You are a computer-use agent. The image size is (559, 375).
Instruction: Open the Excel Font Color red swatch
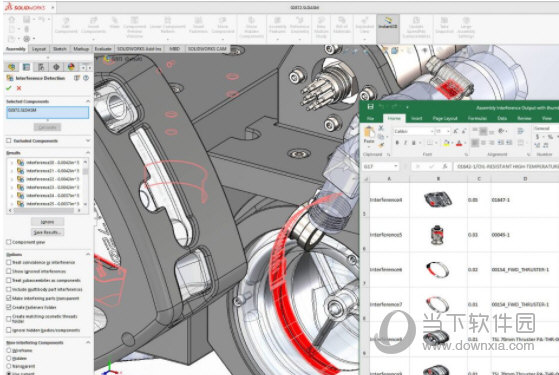pyautogui.click(x=459, y=143)
